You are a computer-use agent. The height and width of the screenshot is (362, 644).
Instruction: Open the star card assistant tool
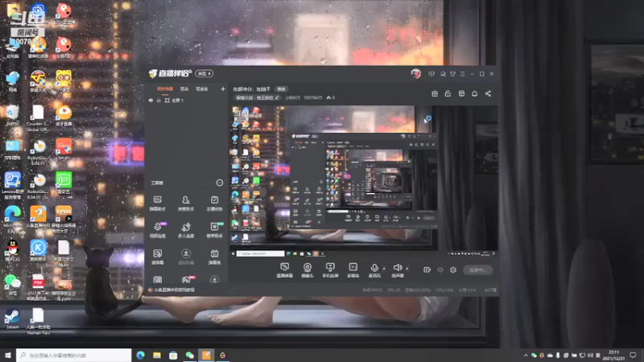point(214,230)
